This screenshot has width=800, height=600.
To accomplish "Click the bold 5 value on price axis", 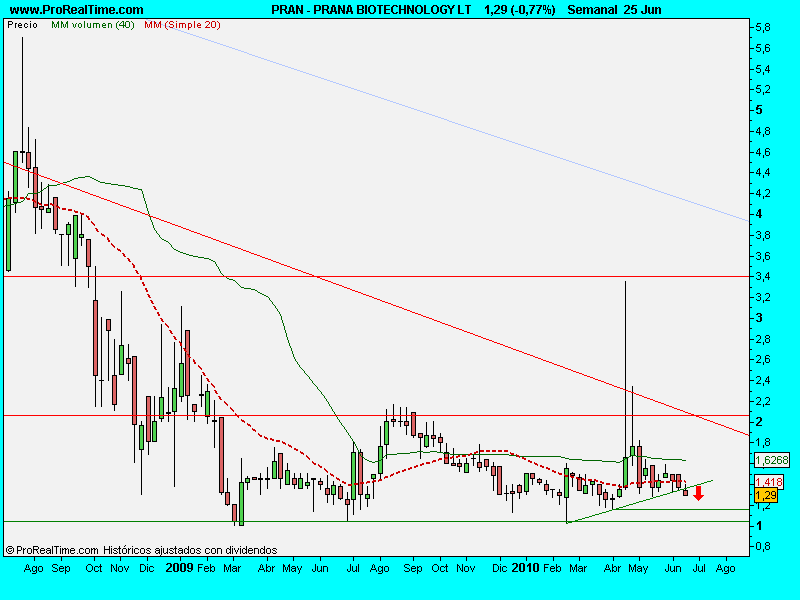I will (759, 110).
